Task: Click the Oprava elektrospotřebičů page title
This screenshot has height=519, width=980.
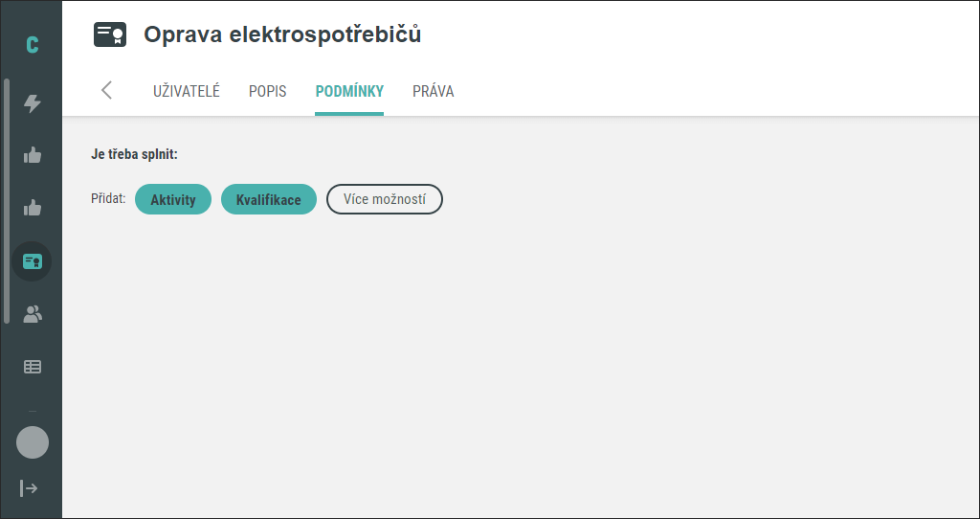Action: click(282, 35)
